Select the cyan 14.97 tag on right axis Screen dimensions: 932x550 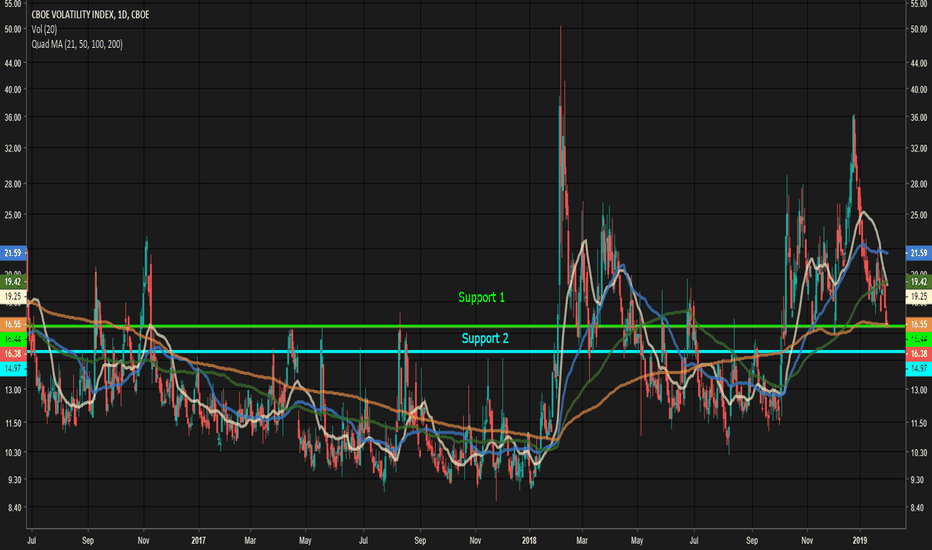pos(918,368)
